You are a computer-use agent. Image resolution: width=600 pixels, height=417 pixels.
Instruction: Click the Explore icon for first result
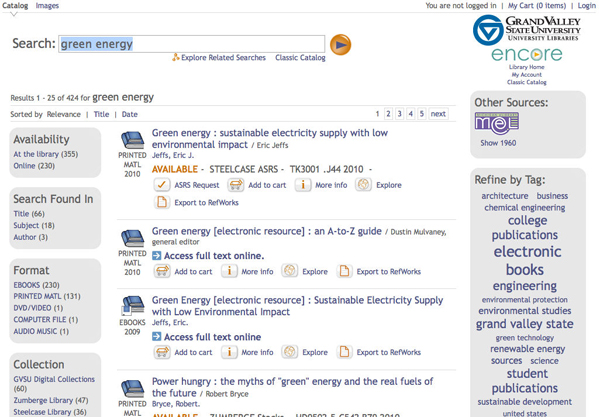[363, 185]
